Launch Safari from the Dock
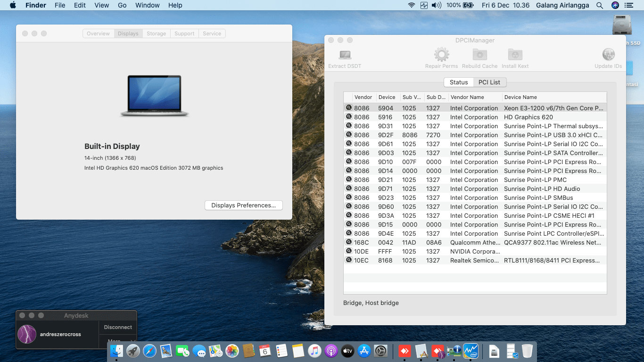Image resolution: width=644 pixels, height=362 pixels. (149, 351)
